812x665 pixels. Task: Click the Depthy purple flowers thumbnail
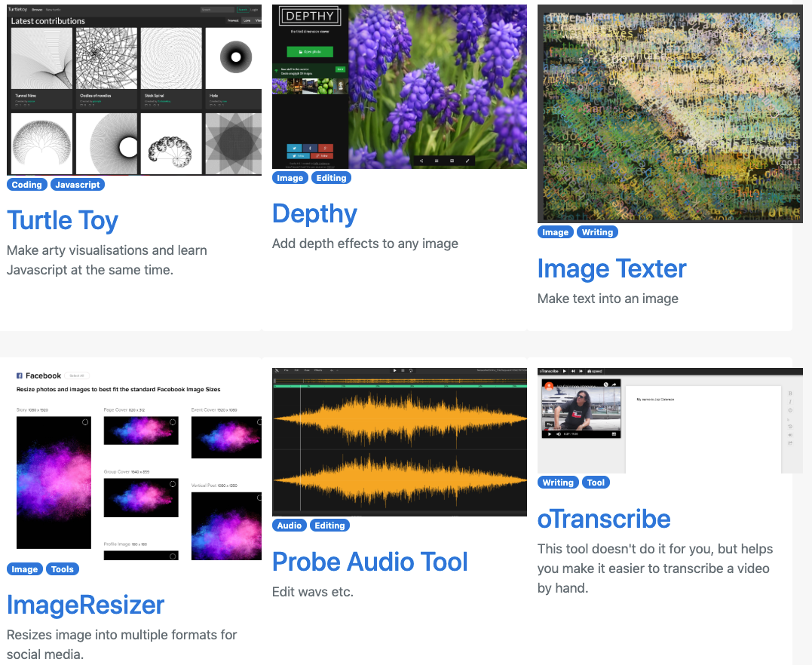point(400,87)
